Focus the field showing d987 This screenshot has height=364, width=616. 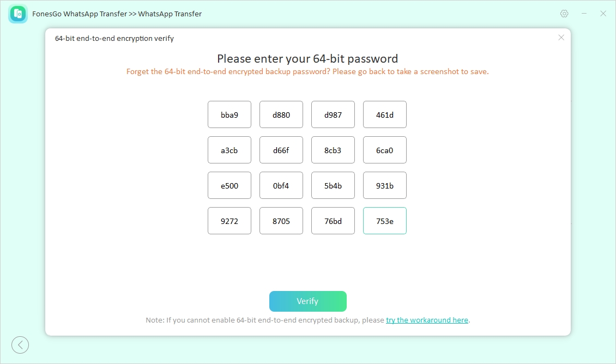click(x=333, y=114)
